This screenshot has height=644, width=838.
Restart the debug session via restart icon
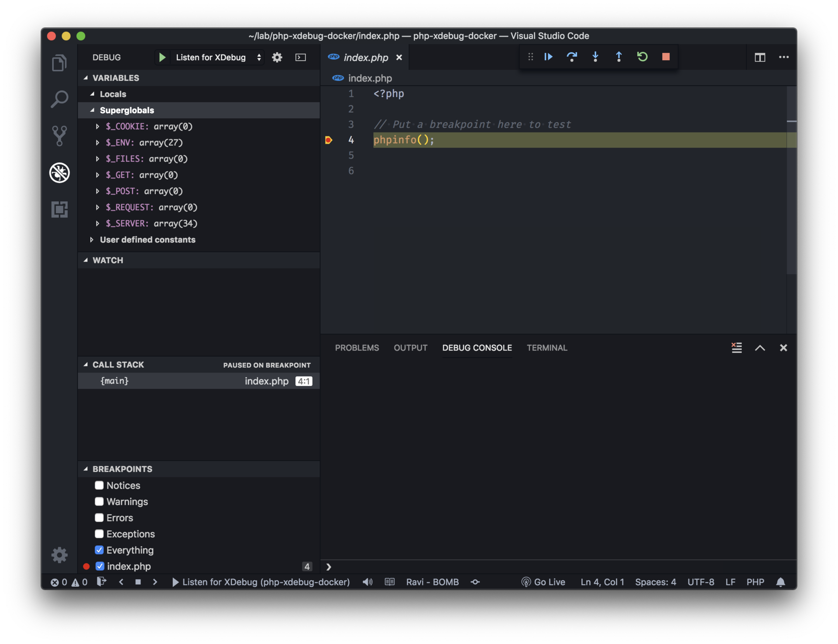coord(642,57)
